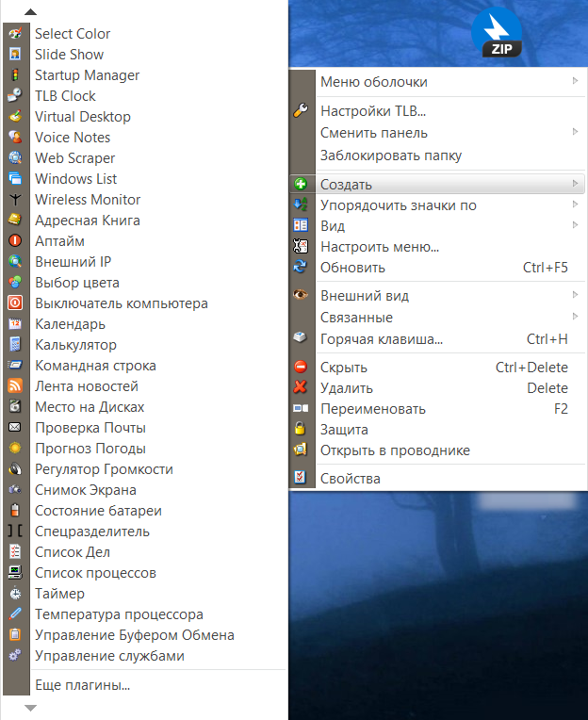Open Свойства from the context menu
Viewport: 588px width, 720px height.
click(x=351, y=479)
